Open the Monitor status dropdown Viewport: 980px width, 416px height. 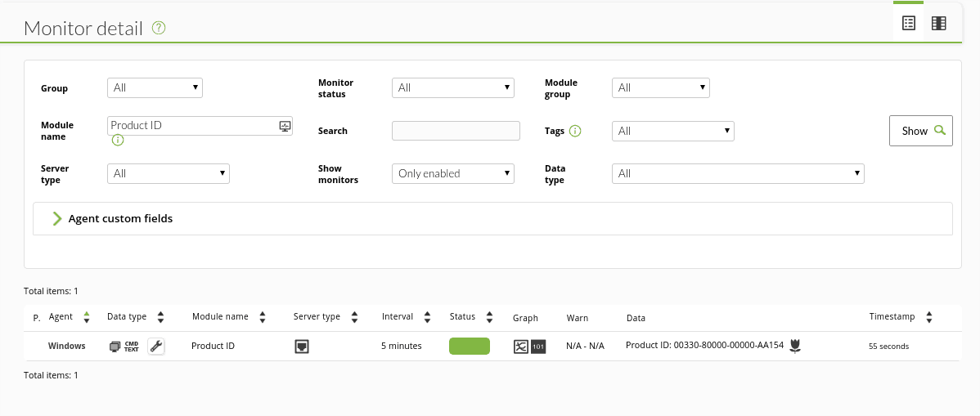453,88
